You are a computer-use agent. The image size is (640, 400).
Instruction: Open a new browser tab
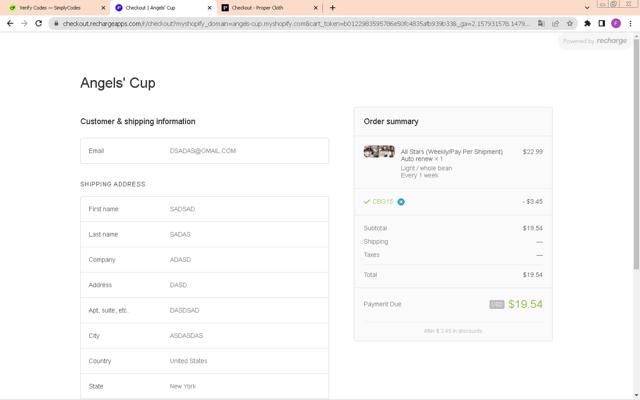click(332, 8)
